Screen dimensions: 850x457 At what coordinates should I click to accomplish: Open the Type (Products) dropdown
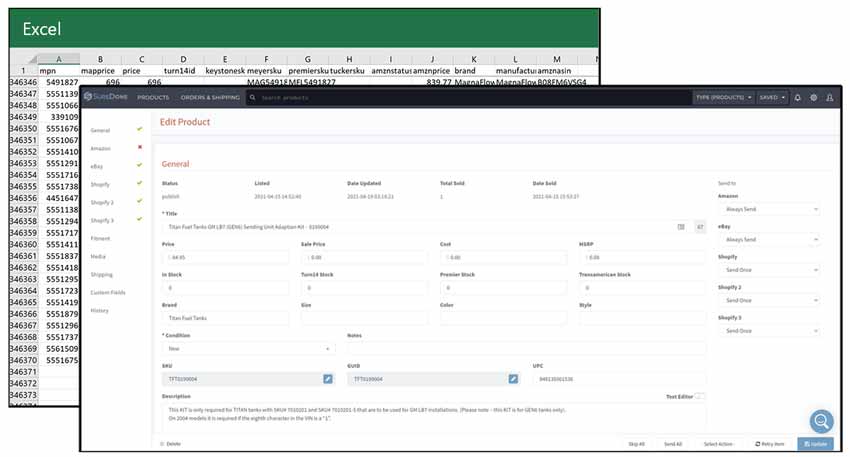pyautogui.click(x=723, y=98)
